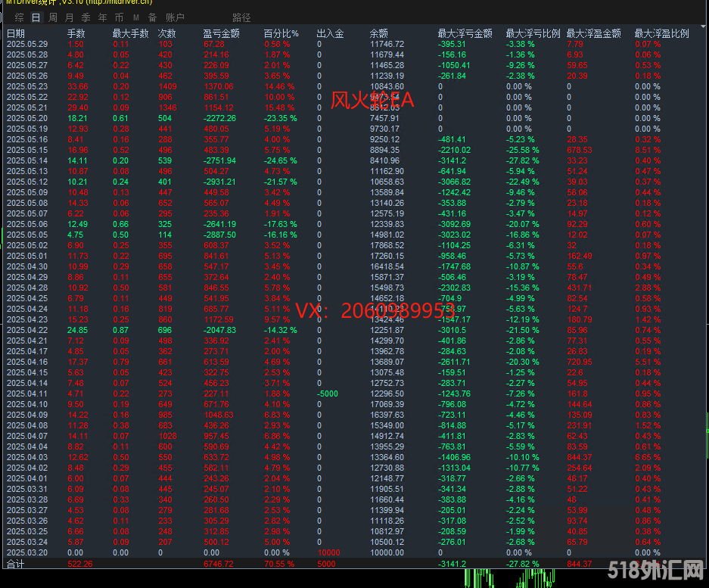Switch to the 月 monthly tab
Screen dimensions: 709x588
point(69,17)
